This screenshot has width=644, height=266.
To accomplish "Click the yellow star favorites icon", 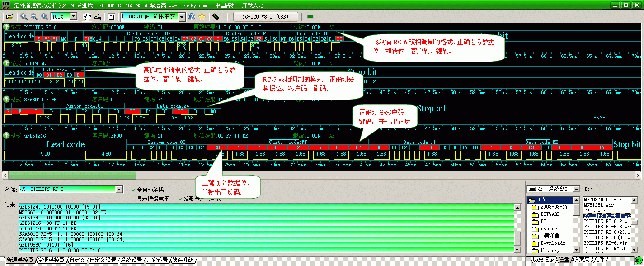I will 202,17.
